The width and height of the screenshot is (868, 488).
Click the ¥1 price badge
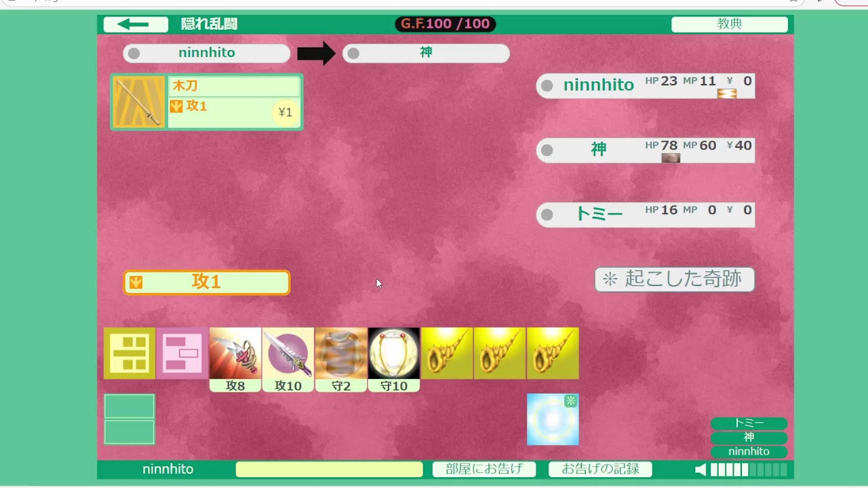pyautogui.click(x=285, y=113)
